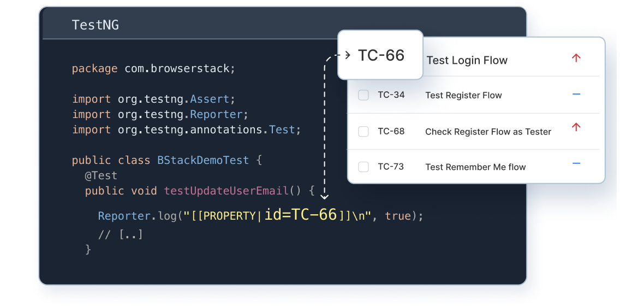Click the downward dashed arrowhead above id=TC-66
This screenshot has height=306, width=644.
(x=325, y=196)
